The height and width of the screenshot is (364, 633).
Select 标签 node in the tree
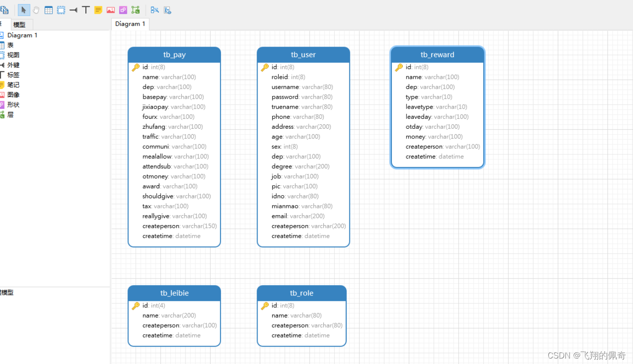[13, 75]
